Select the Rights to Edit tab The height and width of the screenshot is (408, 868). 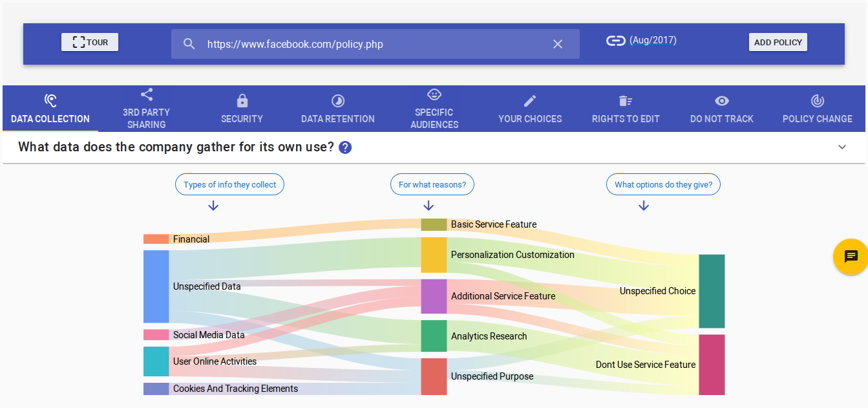[x=625, y=109]
